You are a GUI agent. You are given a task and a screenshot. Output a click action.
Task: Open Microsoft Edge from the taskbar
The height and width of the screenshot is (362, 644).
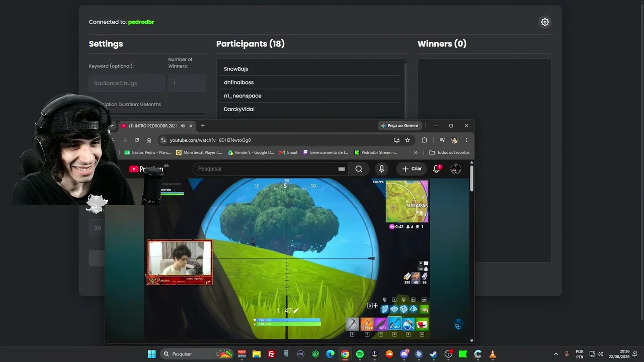(330, 354)
